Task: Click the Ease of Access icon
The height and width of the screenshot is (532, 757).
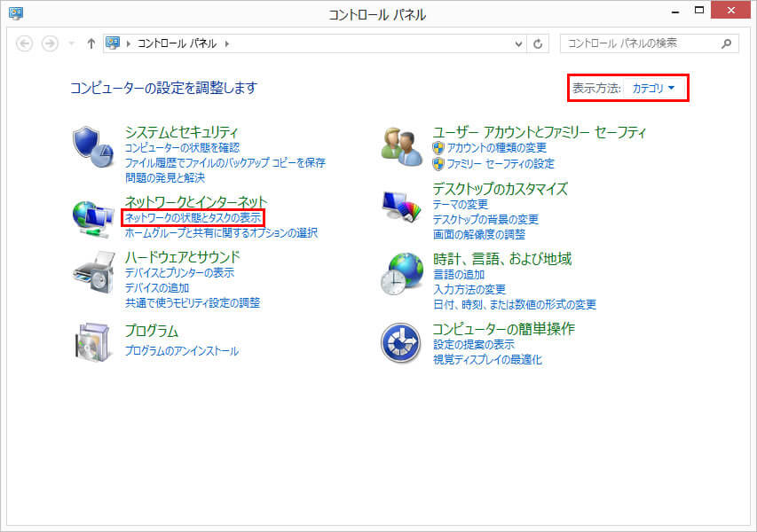Action: tap(401, 343)
